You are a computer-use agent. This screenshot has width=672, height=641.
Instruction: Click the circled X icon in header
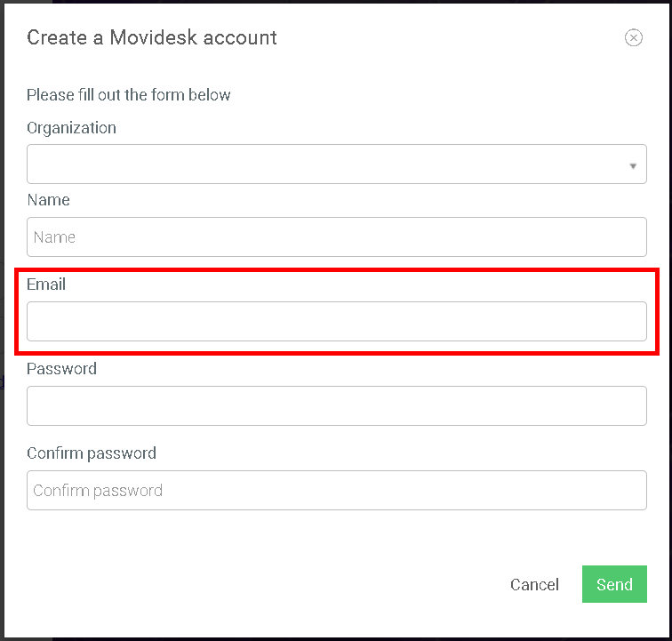tap(633, 37)
